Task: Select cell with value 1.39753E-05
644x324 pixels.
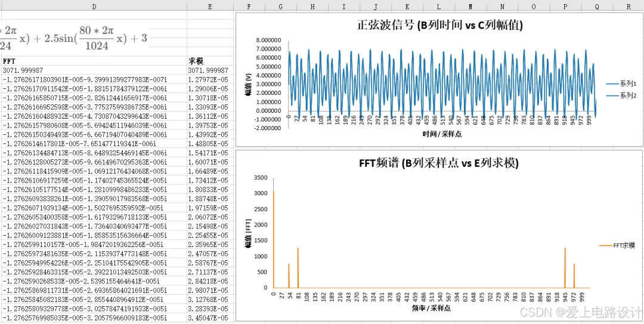Action: [210, 125]
